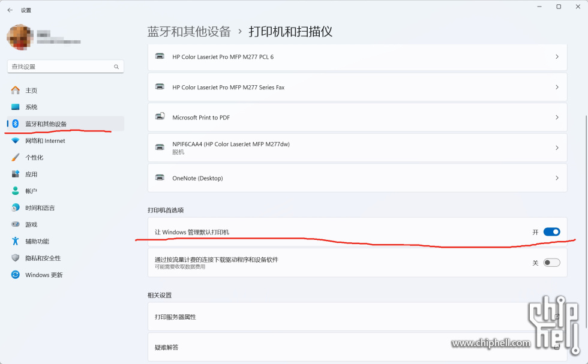Click the printer icon for M277 Series Fax
Viewport: 588px width, 364px height.
point(160,87)
